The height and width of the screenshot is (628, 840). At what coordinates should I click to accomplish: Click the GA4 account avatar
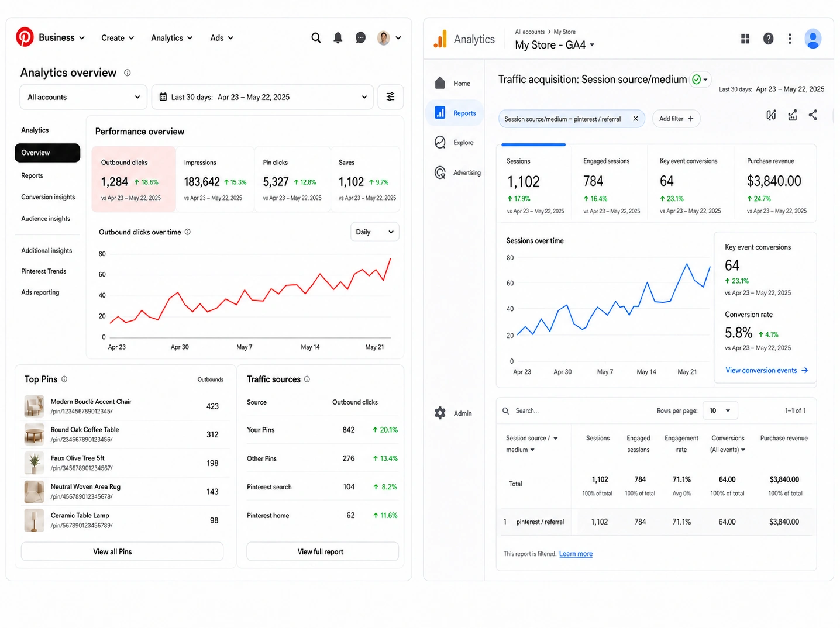(x=813, y=39)
